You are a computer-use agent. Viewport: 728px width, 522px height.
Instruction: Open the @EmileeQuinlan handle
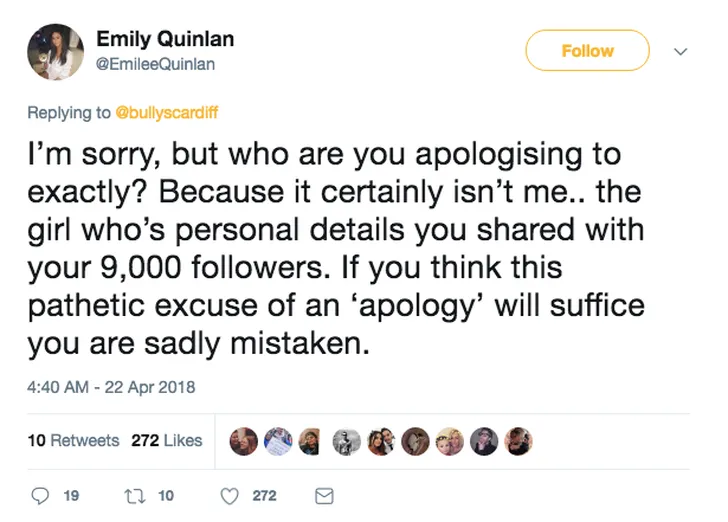click(x=155, y=64)
